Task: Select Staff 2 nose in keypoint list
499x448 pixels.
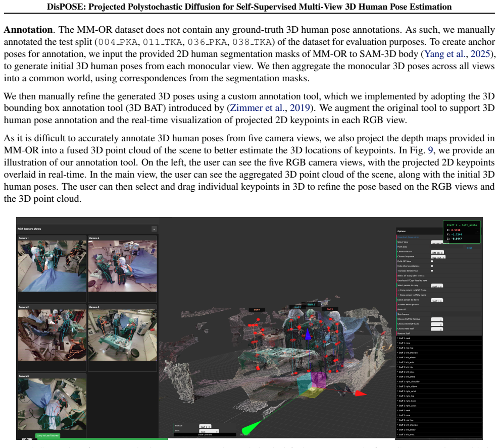Action: [x=438, y=415]
